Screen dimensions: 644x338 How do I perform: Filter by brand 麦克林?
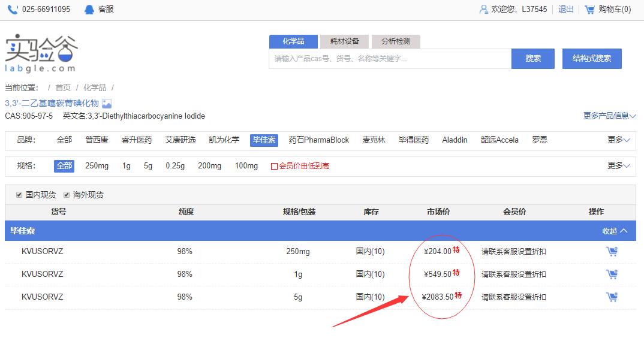point(374,140)
